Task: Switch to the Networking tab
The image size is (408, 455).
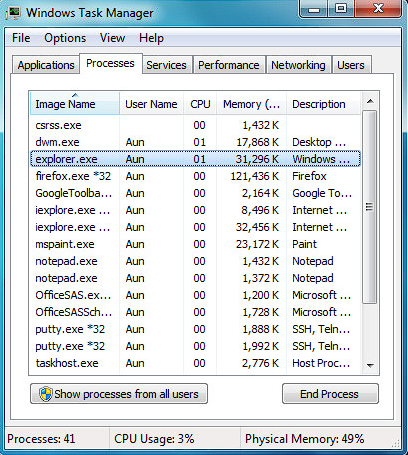Action: 298,65
